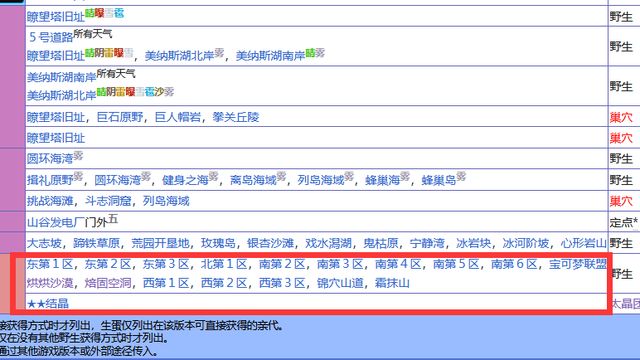Click 野生 cell in 大志坡 row
640x360 pixels.
[x=621, y=243]
